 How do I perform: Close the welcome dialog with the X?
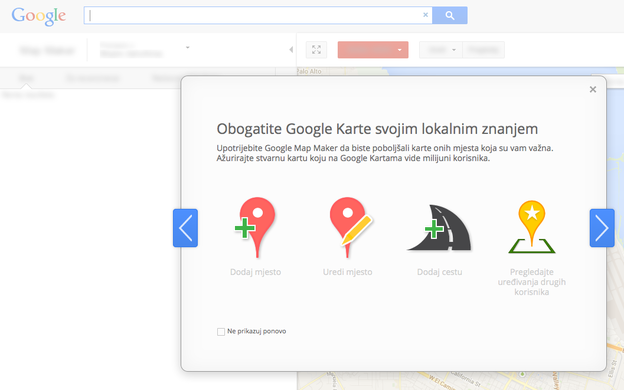coord(593,90)
